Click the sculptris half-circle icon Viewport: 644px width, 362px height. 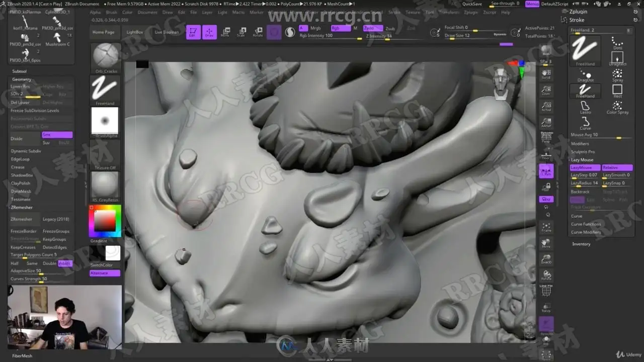(x=290, y=32)
